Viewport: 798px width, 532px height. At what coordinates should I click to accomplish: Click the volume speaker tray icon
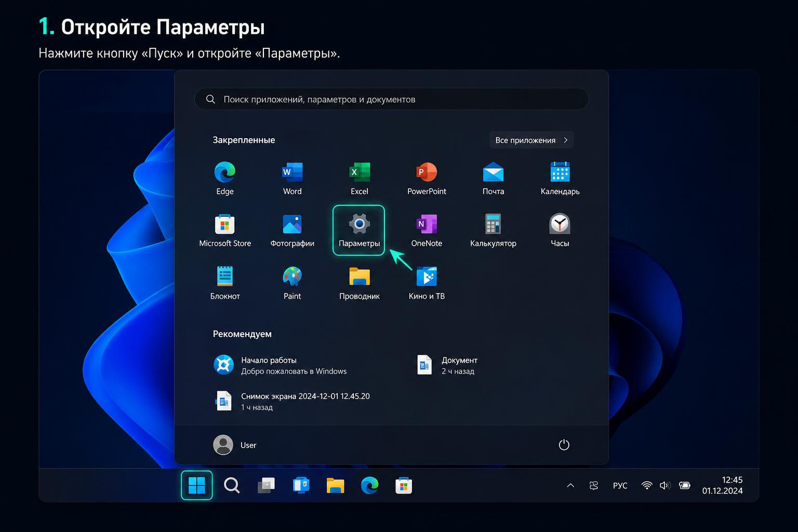pos(665,485)
